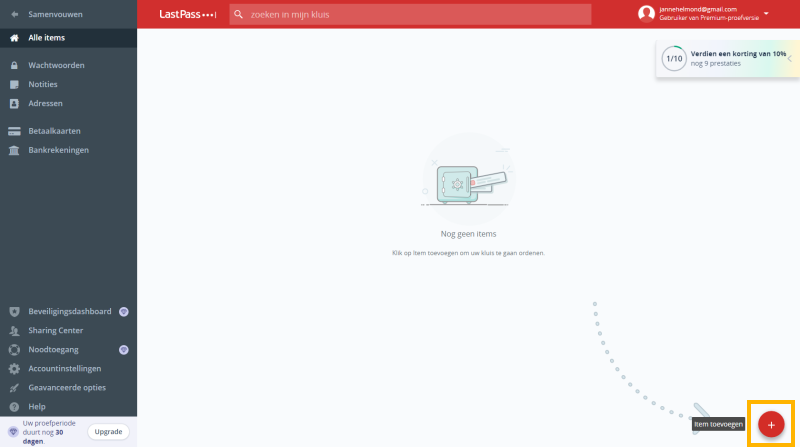This screenshot has width=800, height=447.
Task: Click the bank icon next to Bankrekeningen
Action: tap(14, 150)
